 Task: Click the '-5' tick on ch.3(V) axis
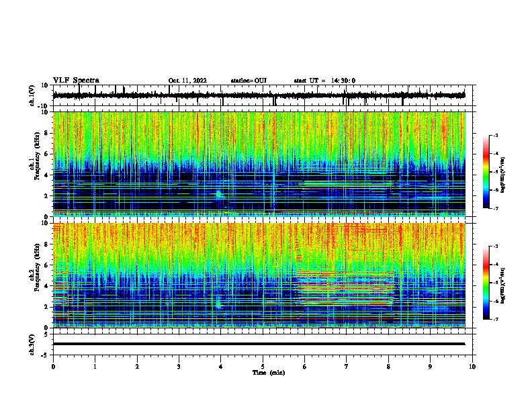point(46,355)
